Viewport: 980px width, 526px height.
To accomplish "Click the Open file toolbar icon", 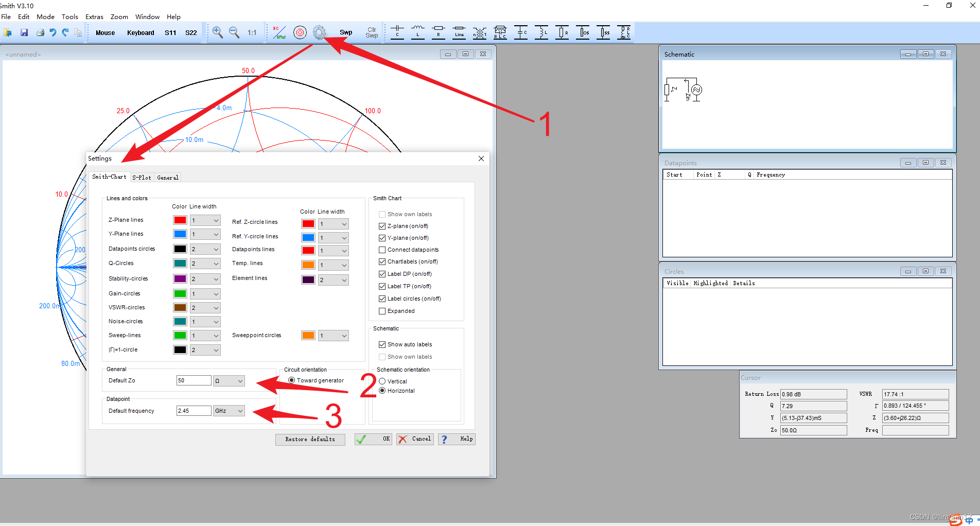I will pyautogui.click(x=8, y=32).
